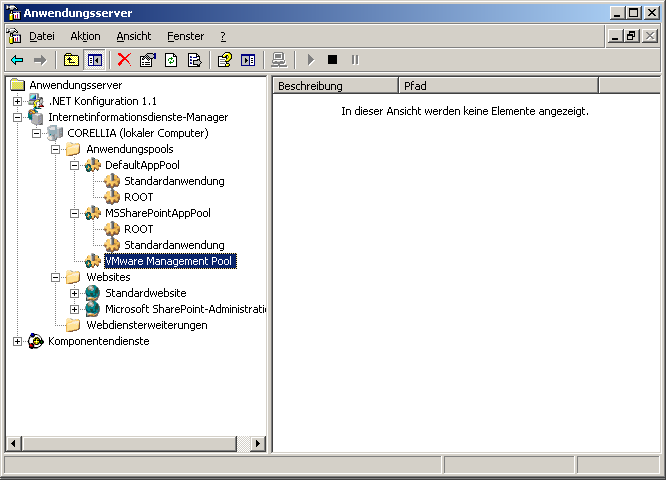Expand the Microsoft SharePoint-Administration node

click(74, 309)
